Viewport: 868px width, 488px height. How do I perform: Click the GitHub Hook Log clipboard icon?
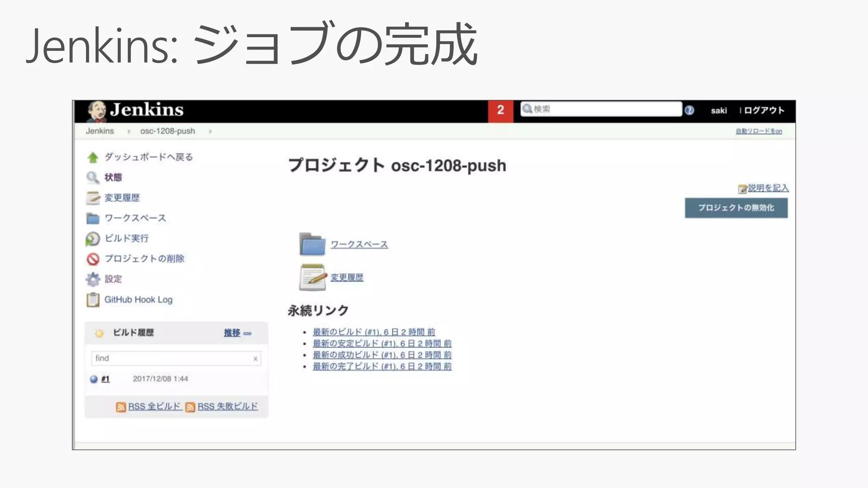click(93, 300)
